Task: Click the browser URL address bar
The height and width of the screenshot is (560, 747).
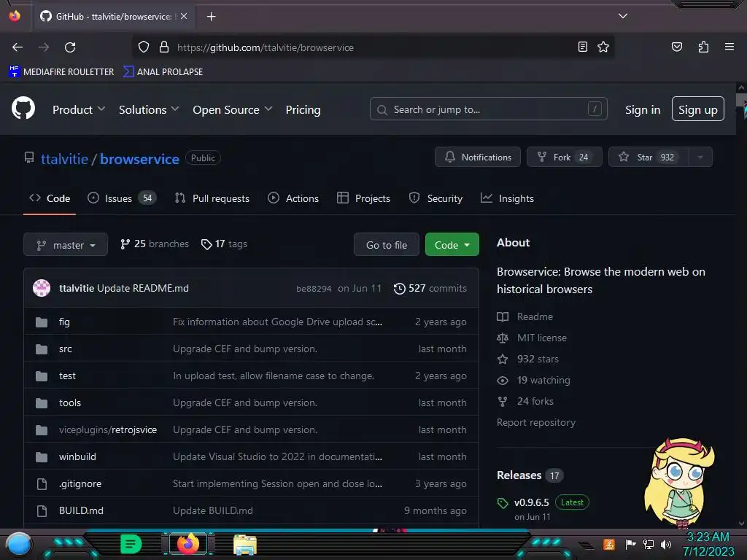Action: (x=373, y=47)
